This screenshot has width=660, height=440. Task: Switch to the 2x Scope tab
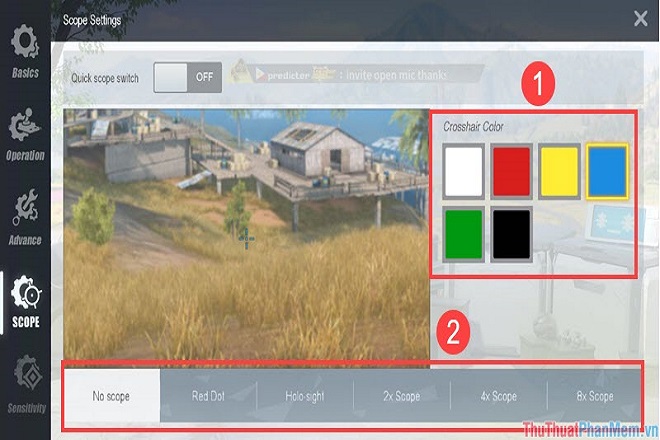pos(402,396)
